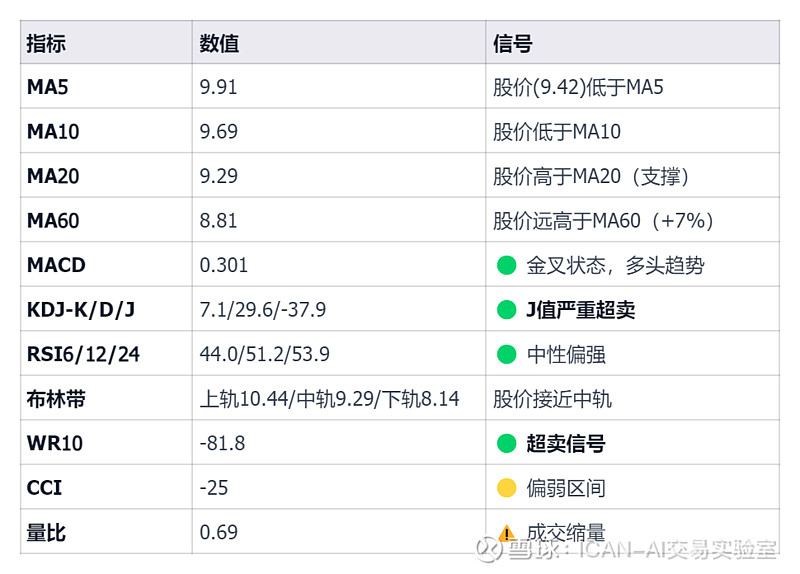Screen dimensions: 800x574
Task: Click the 量比 value 0.69
Action: [x=219, y=533]
